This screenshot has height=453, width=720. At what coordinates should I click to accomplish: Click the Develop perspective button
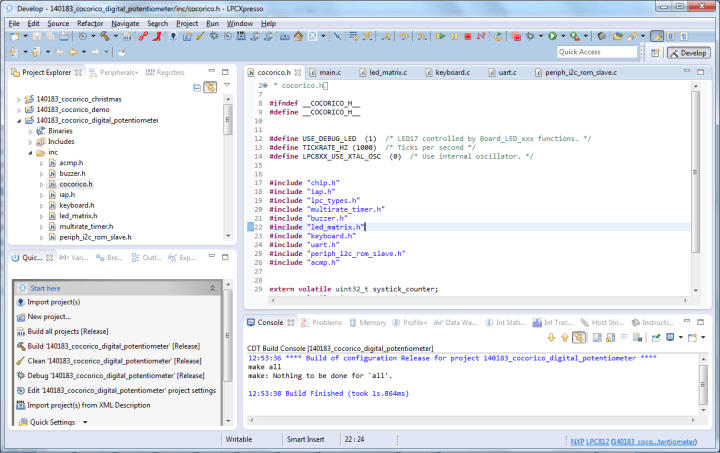tap(689, 53)
